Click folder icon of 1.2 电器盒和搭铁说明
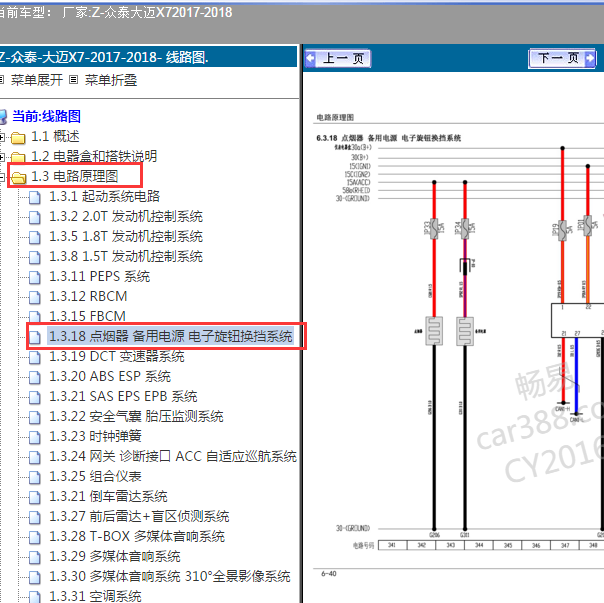The image size is (604, 603). tap(18, 157)
